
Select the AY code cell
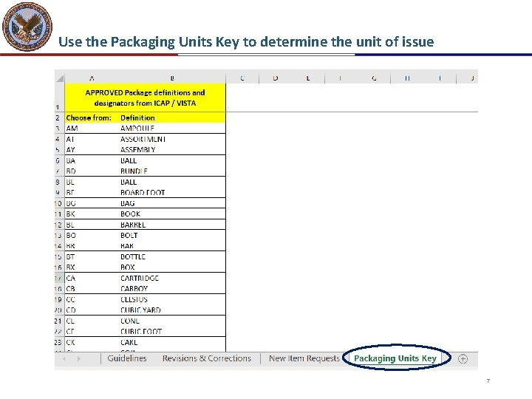click(92, 149)
